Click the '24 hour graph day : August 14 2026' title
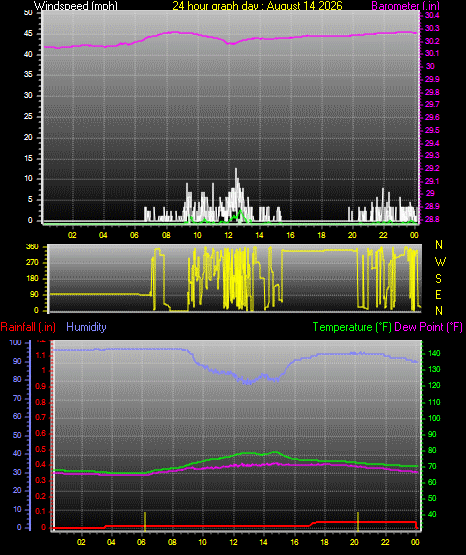 click(x=257, y=6)
